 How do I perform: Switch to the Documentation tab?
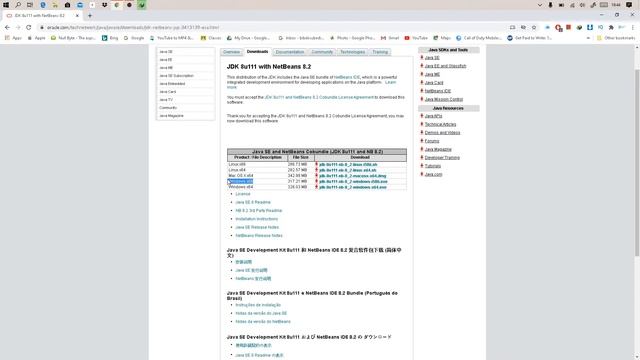[x=290, y=52]
